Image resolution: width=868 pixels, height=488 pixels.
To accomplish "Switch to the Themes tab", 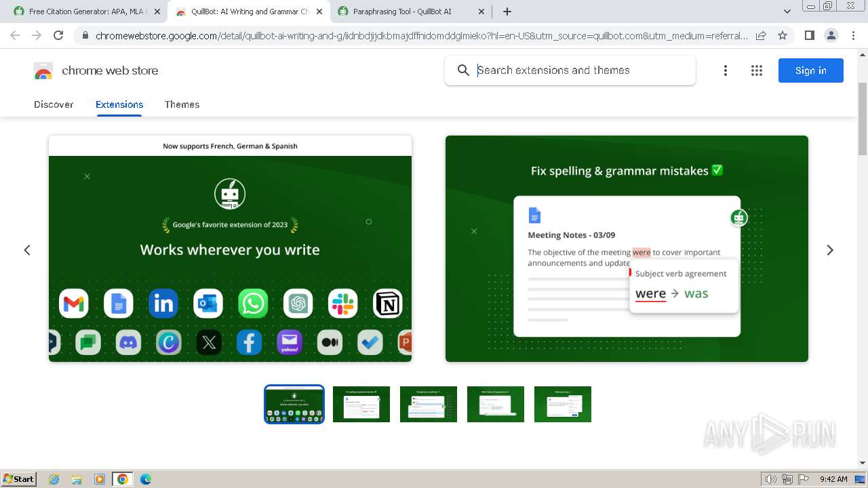I will (182, 104).
